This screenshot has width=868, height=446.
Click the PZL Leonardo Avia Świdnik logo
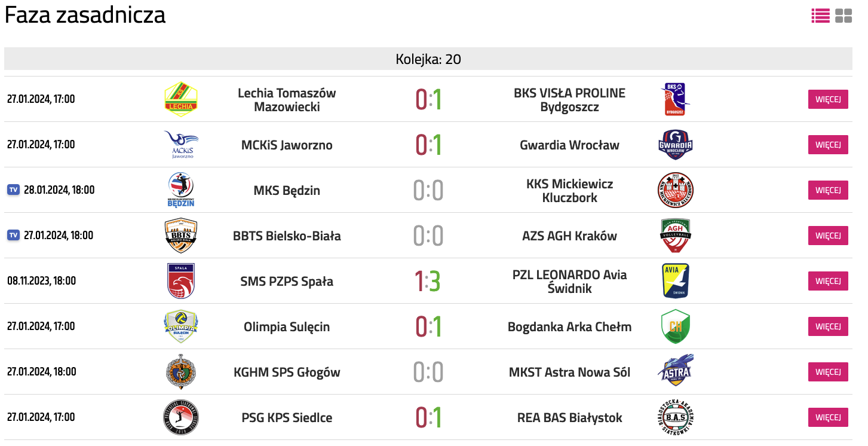(x=676, y=281)
